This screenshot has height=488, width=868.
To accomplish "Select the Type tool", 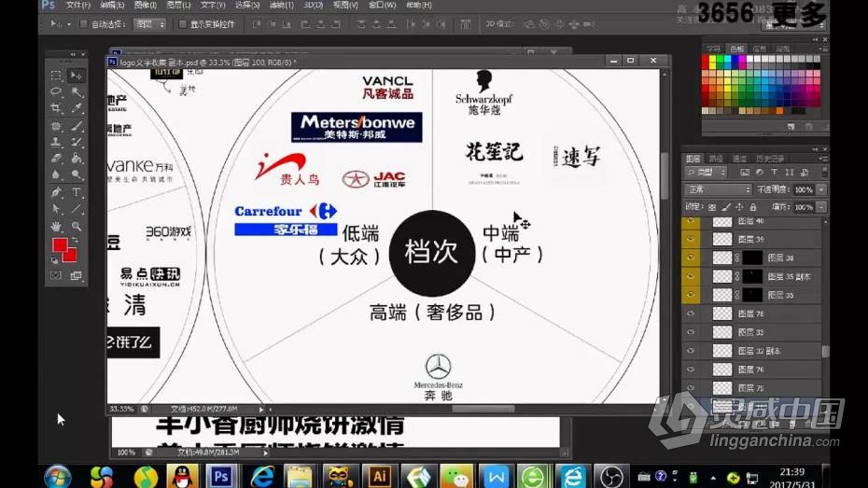I will pyautogui.click(x=77, y=192).
